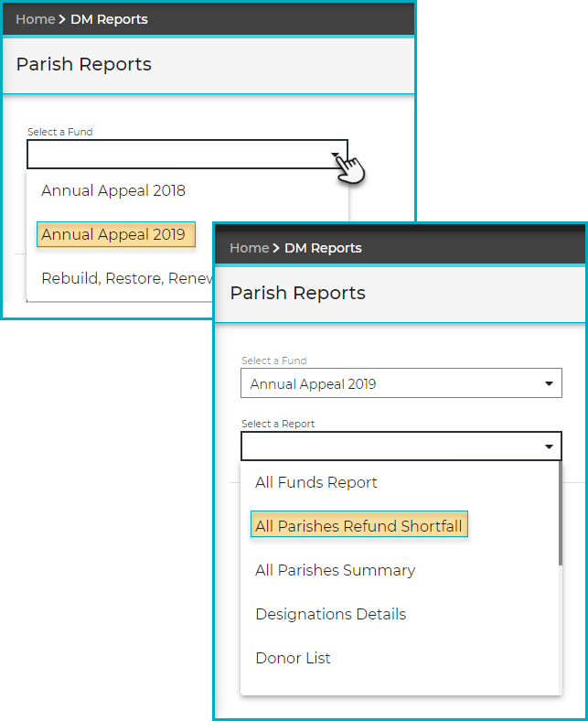Click DM Reports breadcrumb in front window

click(x=323, y=248)
